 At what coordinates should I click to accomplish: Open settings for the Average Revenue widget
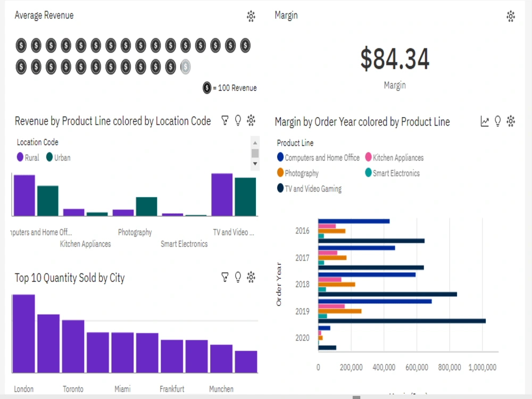tap(251, 16)
